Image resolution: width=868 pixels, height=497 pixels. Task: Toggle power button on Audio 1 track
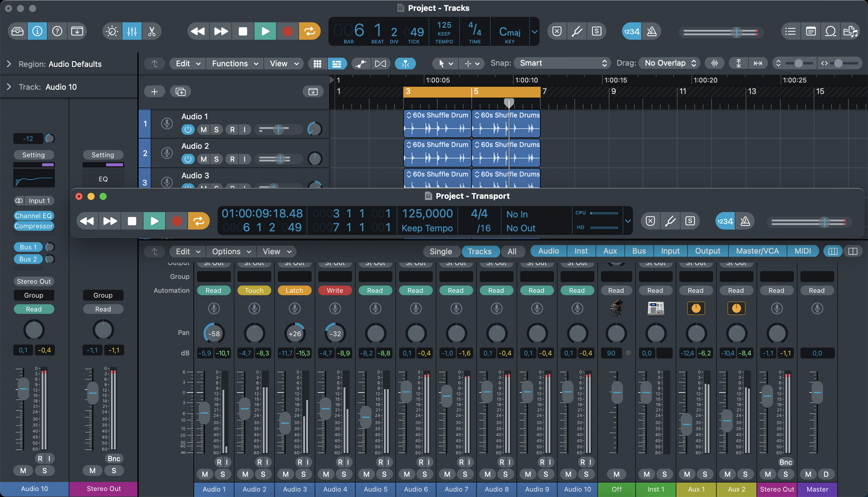187,130
